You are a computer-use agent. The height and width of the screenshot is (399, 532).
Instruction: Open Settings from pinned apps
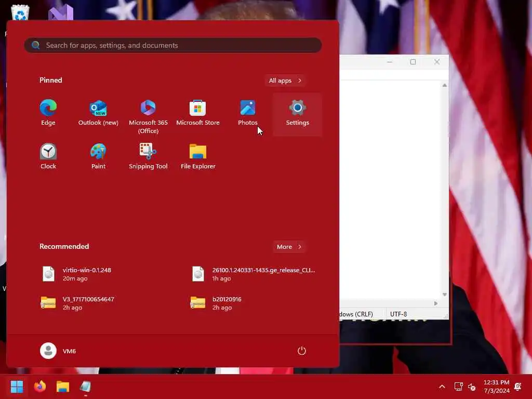point(298,114)
